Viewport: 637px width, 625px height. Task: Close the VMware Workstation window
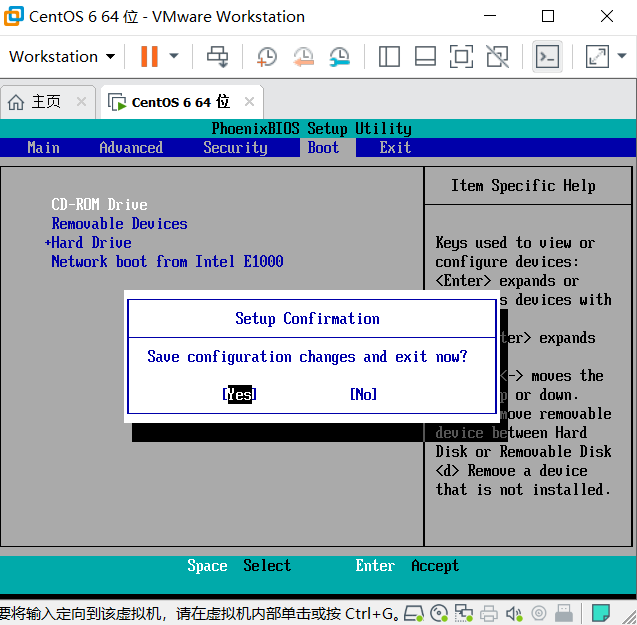point(607,16)
